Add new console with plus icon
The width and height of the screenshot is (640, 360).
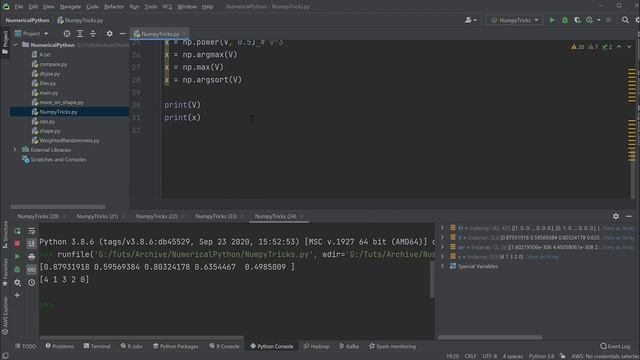click(17, 295)
